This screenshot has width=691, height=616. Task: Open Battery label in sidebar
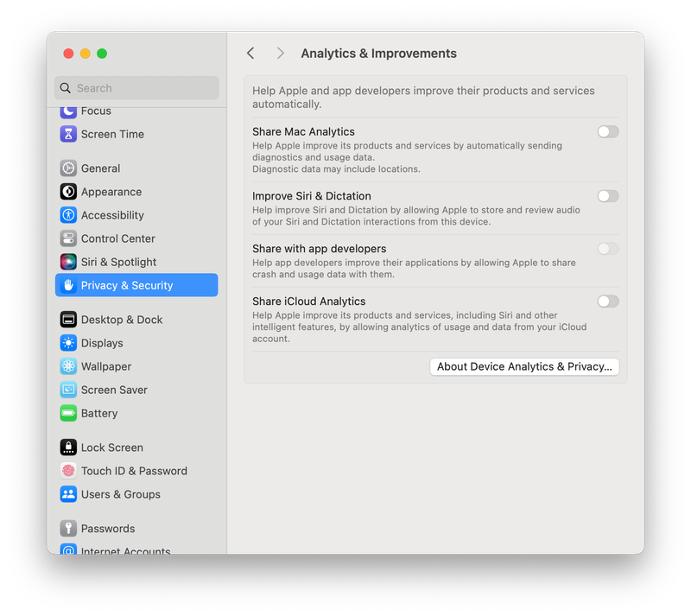tap(99, 413)
